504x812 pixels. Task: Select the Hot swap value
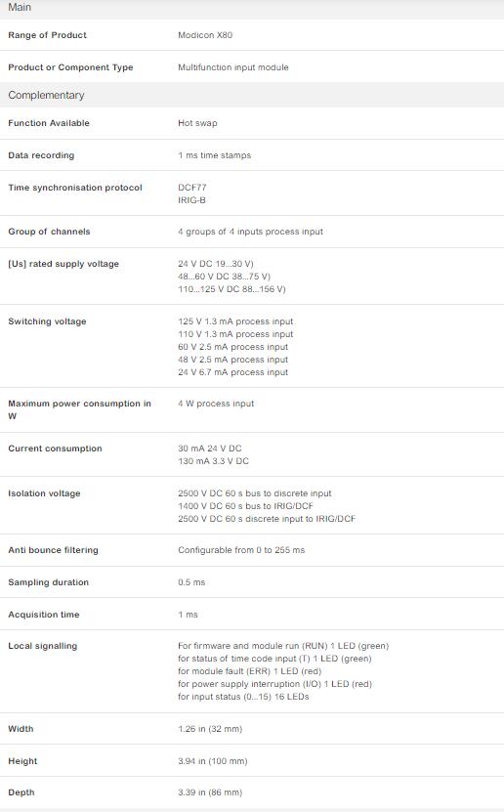click(197, 123)
